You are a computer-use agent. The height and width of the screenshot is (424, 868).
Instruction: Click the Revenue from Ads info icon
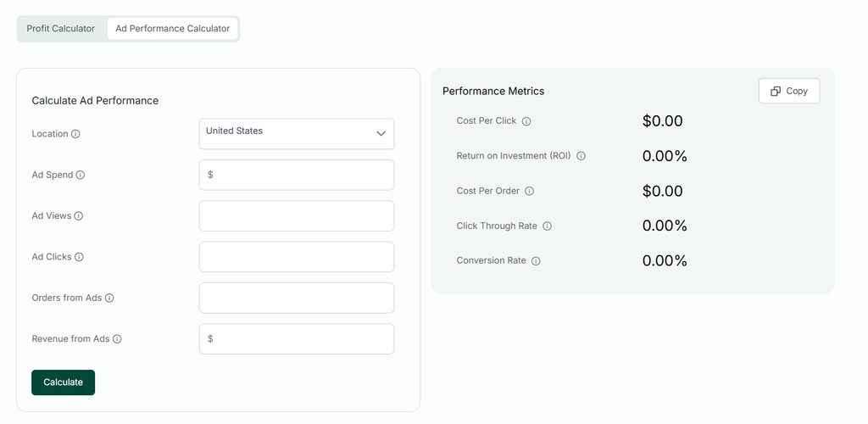coord(117,338)
